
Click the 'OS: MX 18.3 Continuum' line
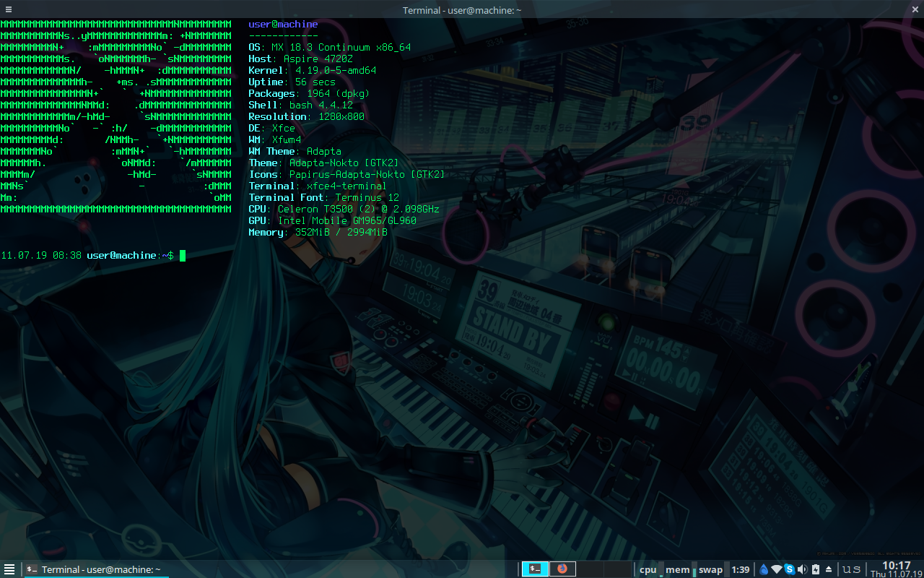click(x=329, y=47)
